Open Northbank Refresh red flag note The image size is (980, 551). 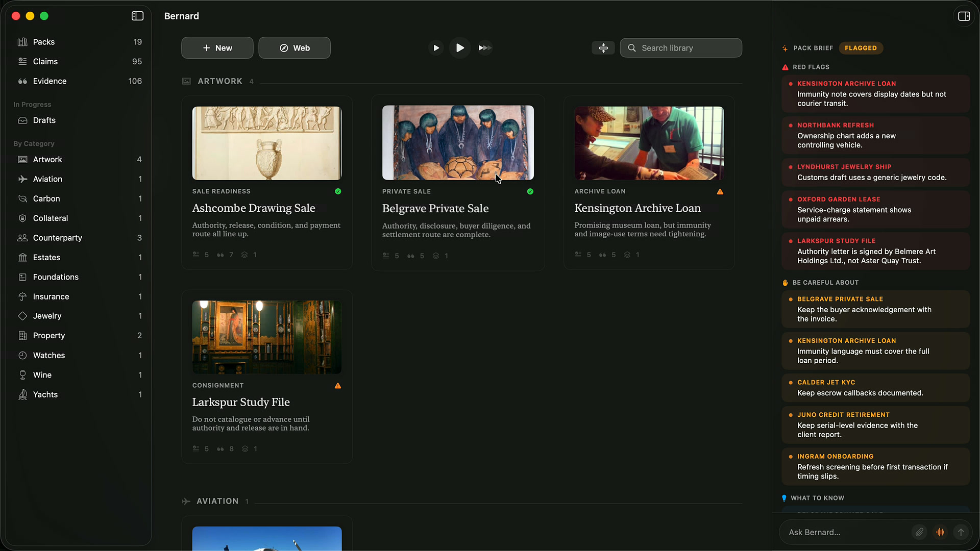click(x=875, y=135)
